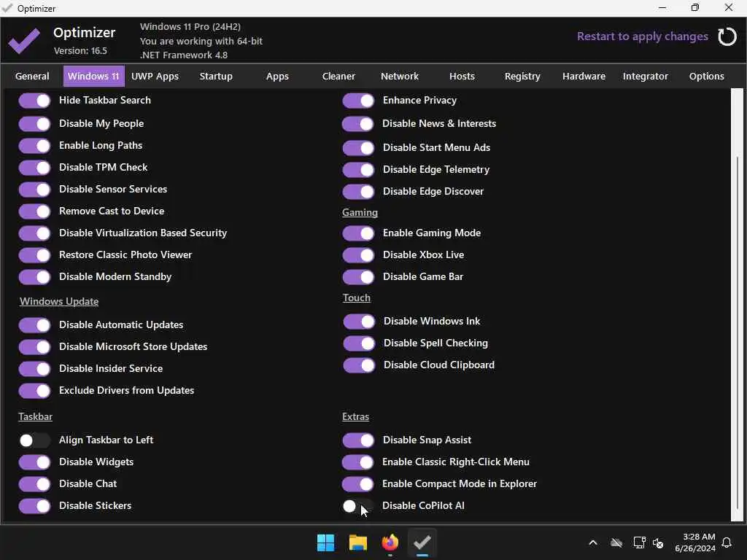The image size is (747, 560).
Task: Switch to the Integrator tab
Action: coord(646,76)
